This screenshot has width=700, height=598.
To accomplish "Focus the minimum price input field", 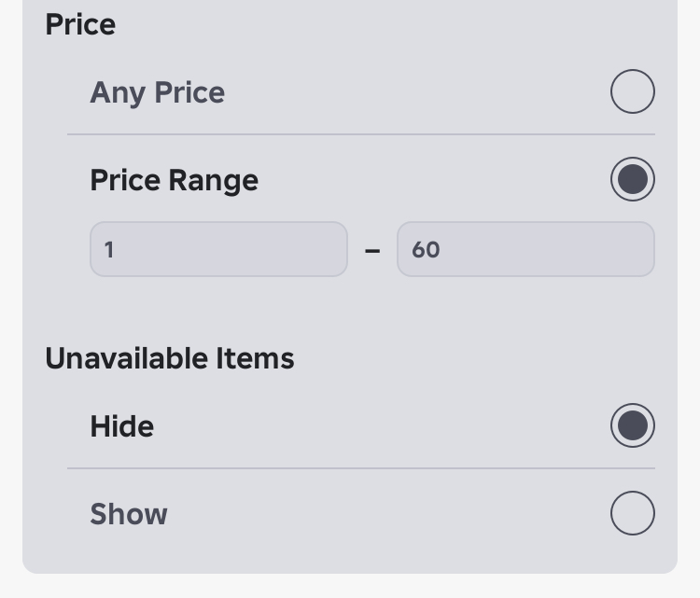I will pos(218,249).
